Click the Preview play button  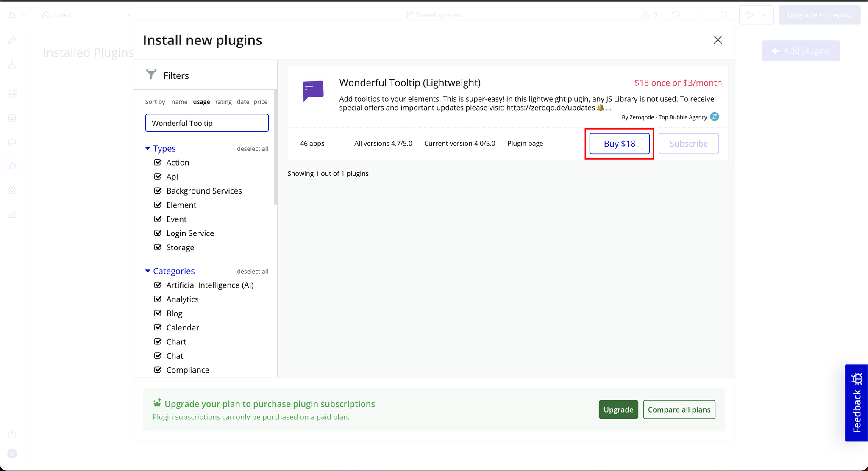[x=750, y=15]
